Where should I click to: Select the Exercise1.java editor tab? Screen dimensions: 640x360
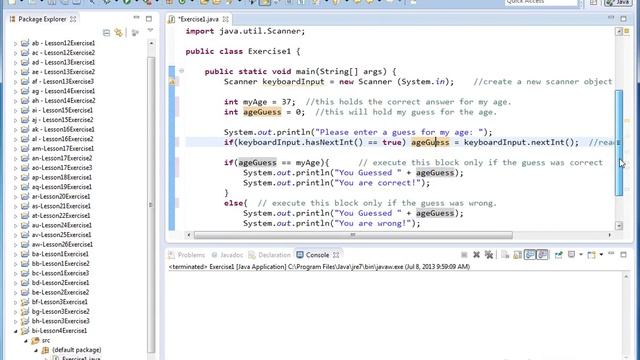click(x=199, y=19)
